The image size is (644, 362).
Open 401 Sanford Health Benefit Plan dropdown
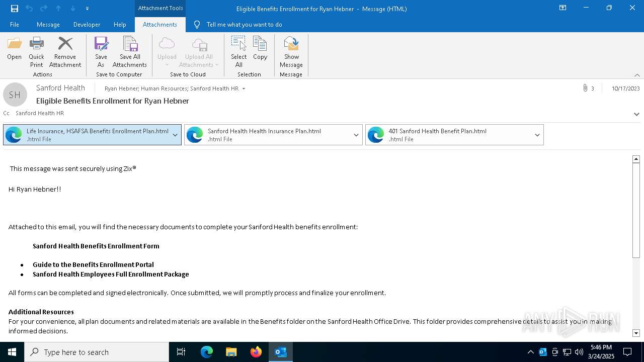click(537, 135)
